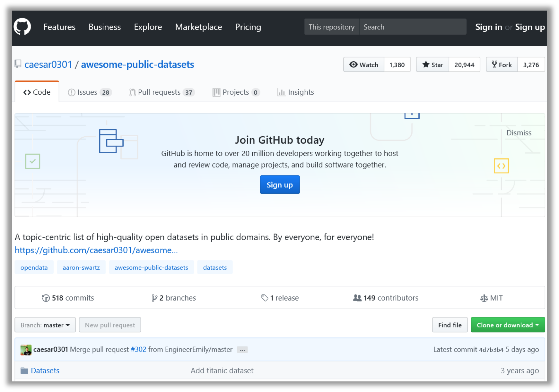Focus the repository Search field
Screen dimensions: 559x392
(x=413, y=27)
